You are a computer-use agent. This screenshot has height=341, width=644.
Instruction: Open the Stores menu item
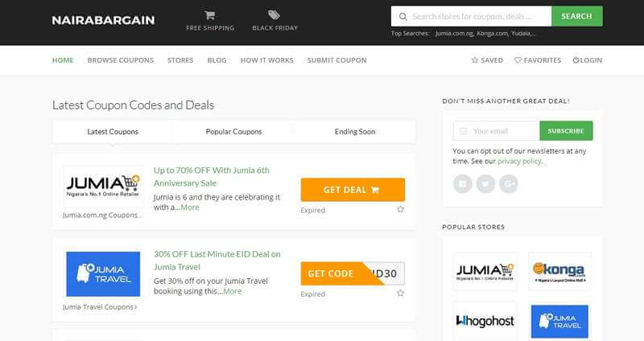[180, 60]
